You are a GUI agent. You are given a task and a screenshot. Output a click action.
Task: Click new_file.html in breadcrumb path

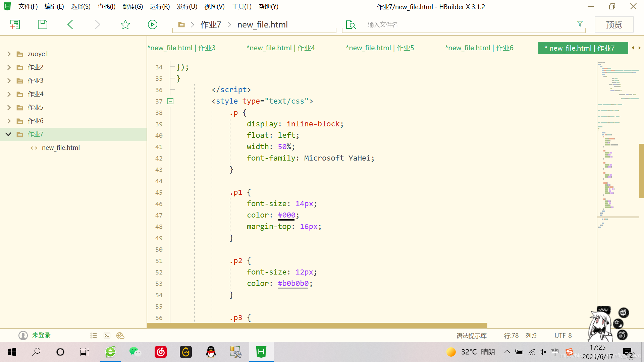(x=262, y=25)
